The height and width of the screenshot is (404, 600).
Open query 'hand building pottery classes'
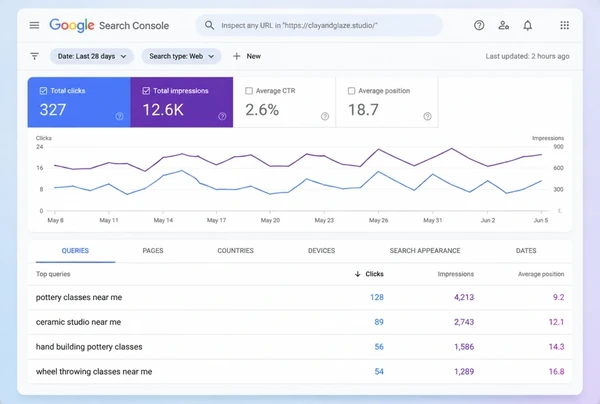89,347
